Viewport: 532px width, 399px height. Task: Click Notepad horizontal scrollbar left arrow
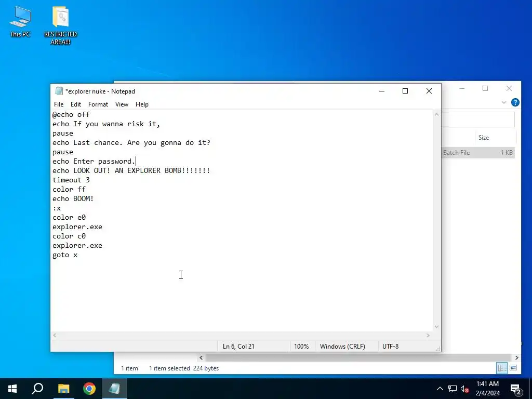pyautogui.click(x=55, y=335)
